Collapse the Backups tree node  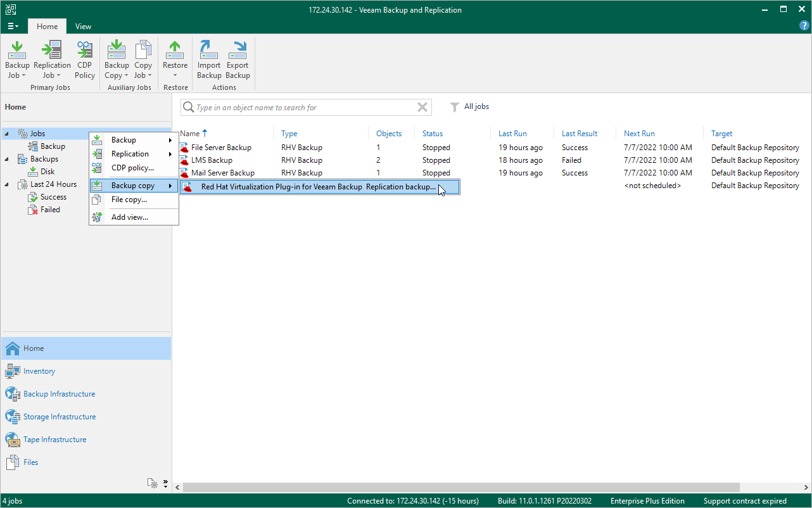7,159
